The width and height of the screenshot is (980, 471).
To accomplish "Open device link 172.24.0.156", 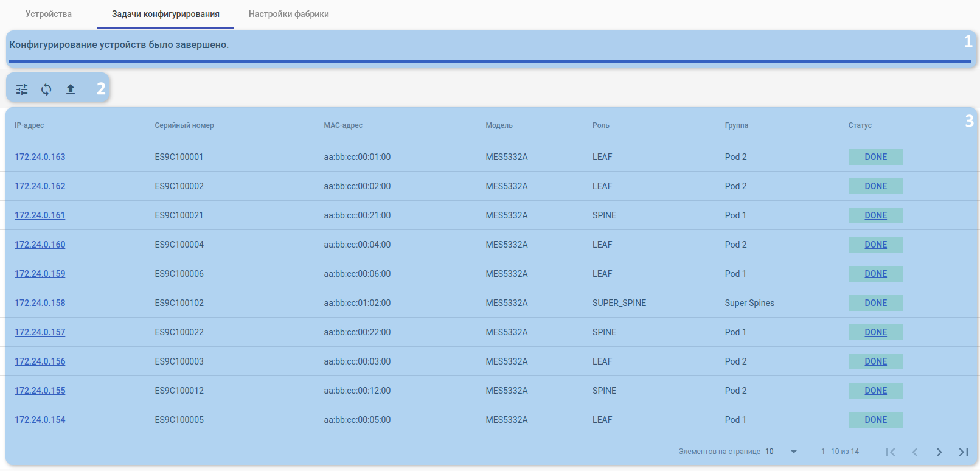I will tap(40, 361).
